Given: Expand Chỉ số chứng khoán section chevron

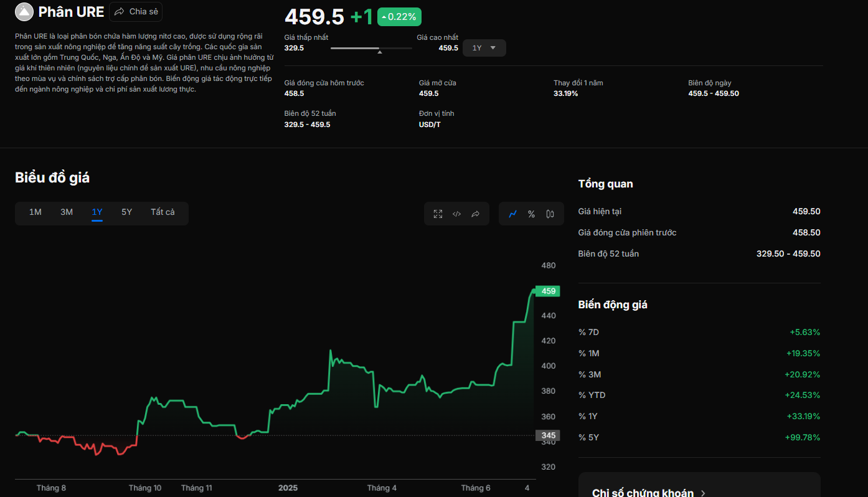Looking at the screenshot, I should pyautogui.click(x=703, y=493).
